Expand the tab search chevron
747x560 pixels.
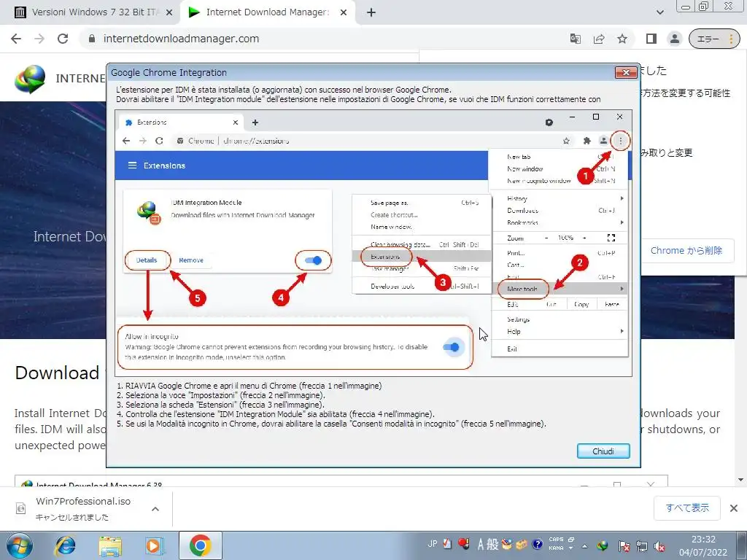click(x=659, y=13)
